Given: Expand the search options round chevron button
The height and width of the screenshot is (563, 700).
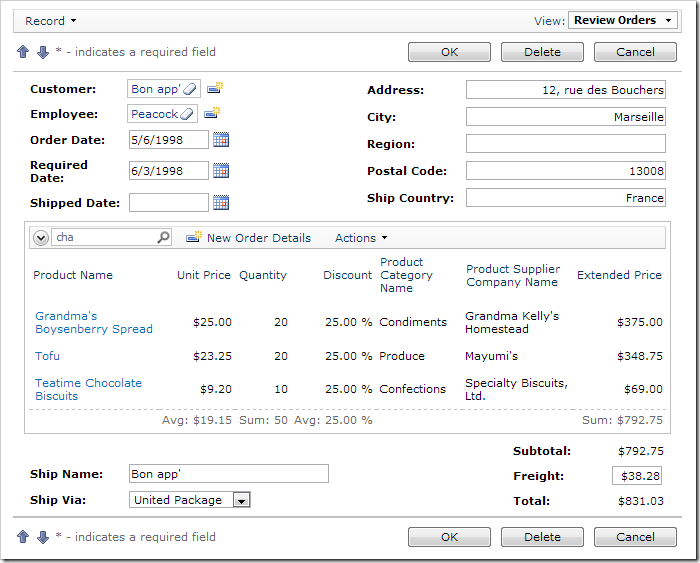Looking at the screenshot, I should coord(41,238).
